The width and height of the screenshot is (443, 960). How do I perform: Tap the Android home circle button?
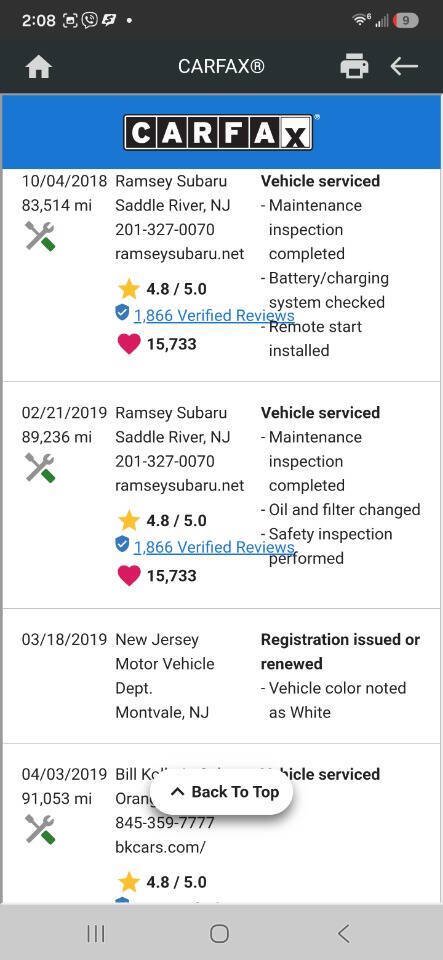tap(219, 934)
